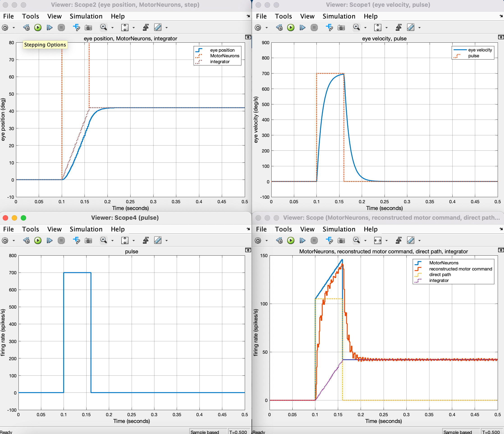
Task: Step back the simulation in Scope4 viewer
Action: [x=26, y=240]
